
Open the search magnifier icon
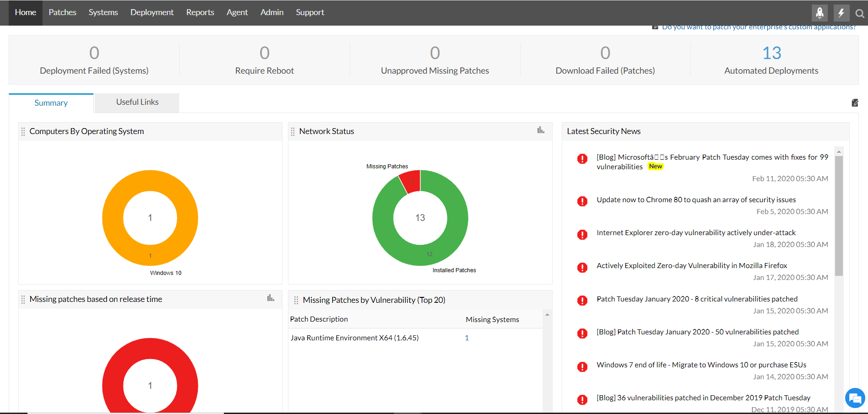860,13
